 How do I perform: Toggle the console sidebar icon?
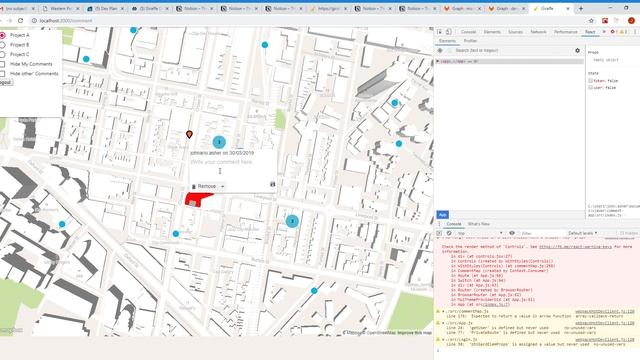click(x=440, y=233)
